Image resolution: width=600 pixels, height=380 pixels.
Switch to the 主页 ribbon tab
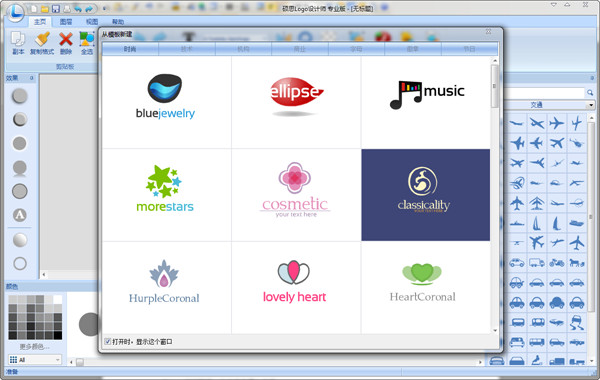[40, 21]
